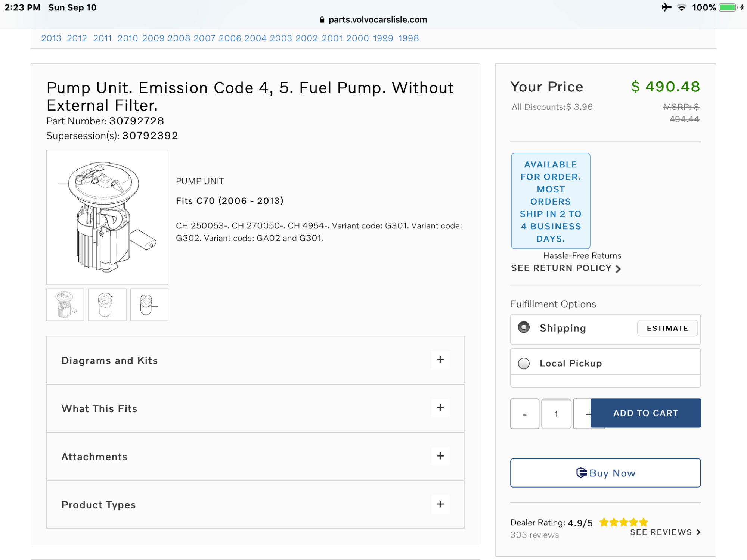Choose the 2013 model year link
This screenshot has width=747, height=560.
point(51,38)
